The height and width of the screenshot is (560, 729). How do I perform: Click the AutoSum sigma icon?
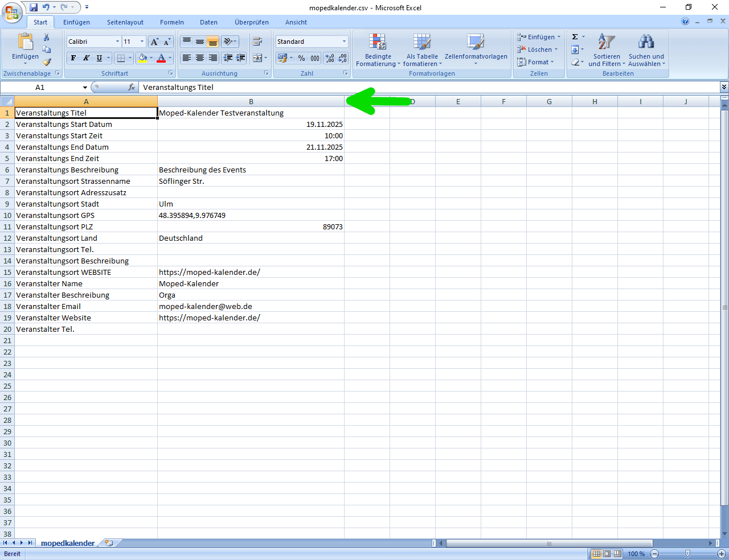click(x=575, y=37)
